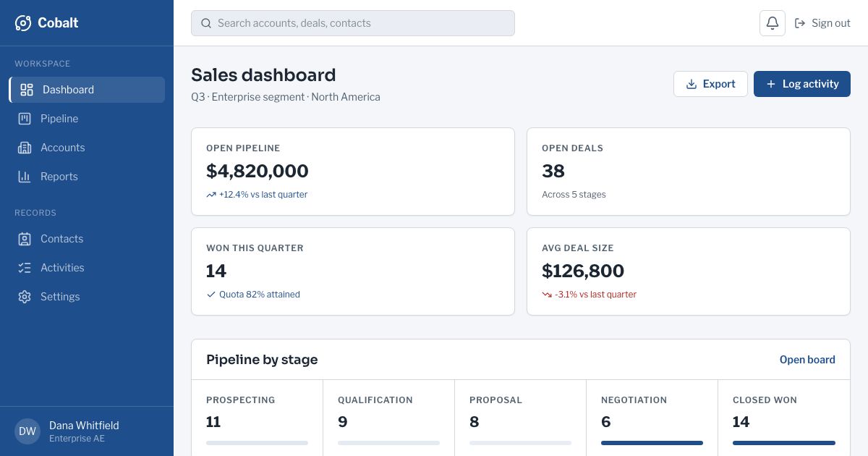Screen dimensions: 868x456
Task: Click the -3.1% vs last quarter text
Action: point(596,295)
